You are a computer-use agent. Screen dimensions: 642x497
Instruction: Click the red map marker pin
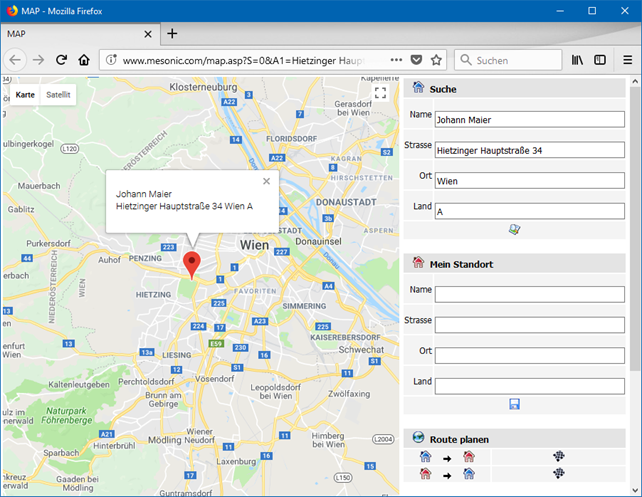pos(194,263)
